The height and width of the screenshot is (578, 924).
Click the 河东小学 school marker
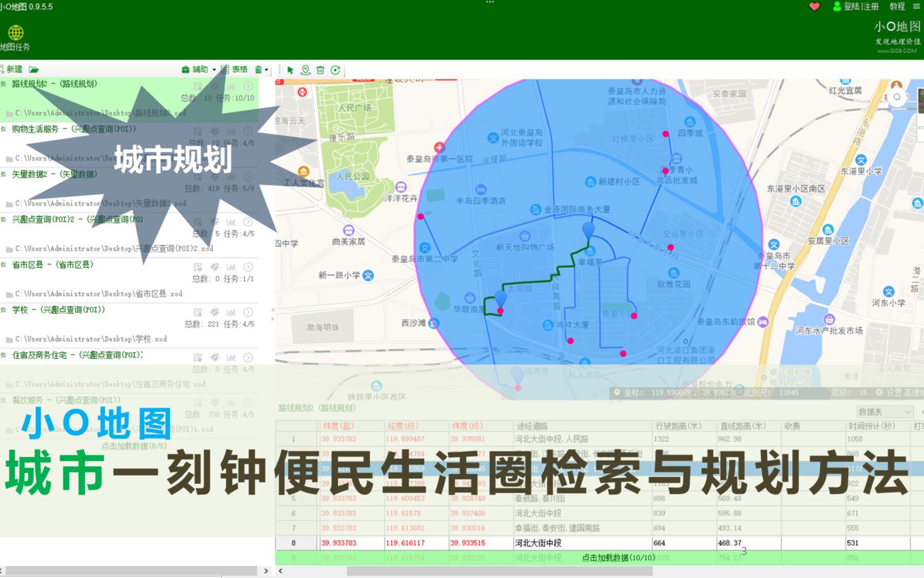tap(889, 291)
